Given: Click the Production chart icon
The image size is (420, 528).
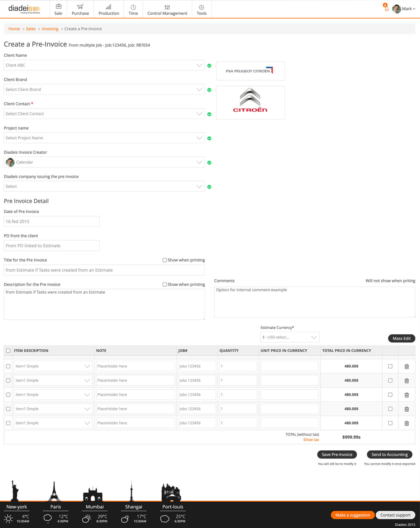Looking at the screenshot, I should [x=109, y=7].
